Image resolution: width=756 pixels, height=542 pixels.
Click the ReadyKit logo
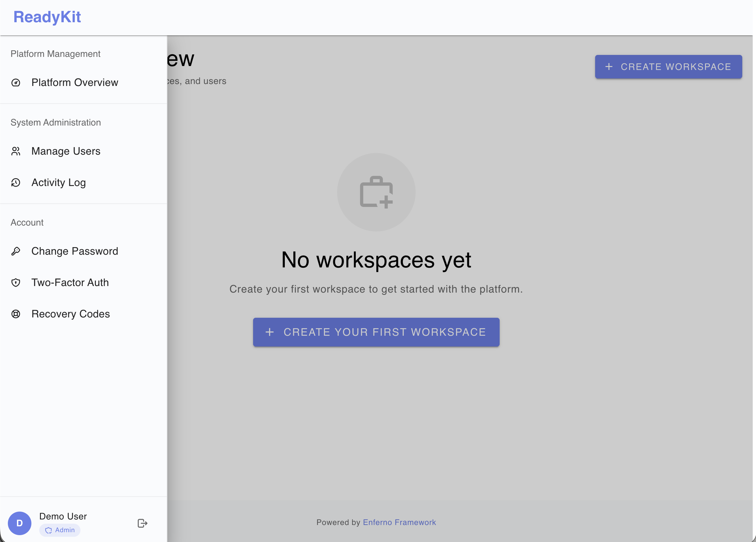(47, 17)
